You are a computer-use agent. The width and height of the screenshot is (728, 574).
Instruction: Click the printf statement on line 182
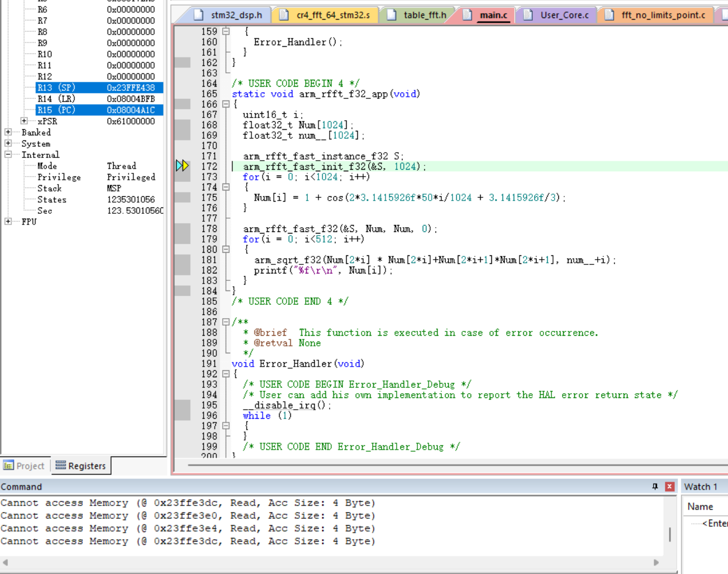323,270
